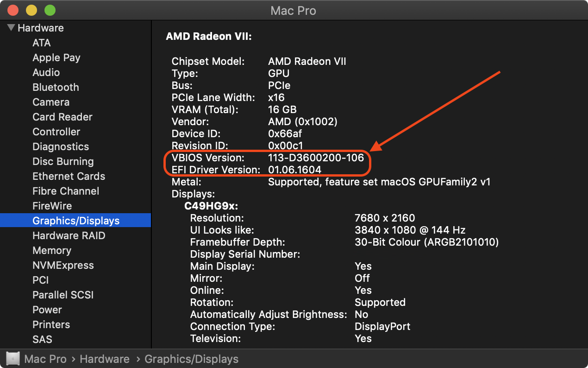Click the Mirror value Off
Screen dimensions: 588x368
point(362,278)
